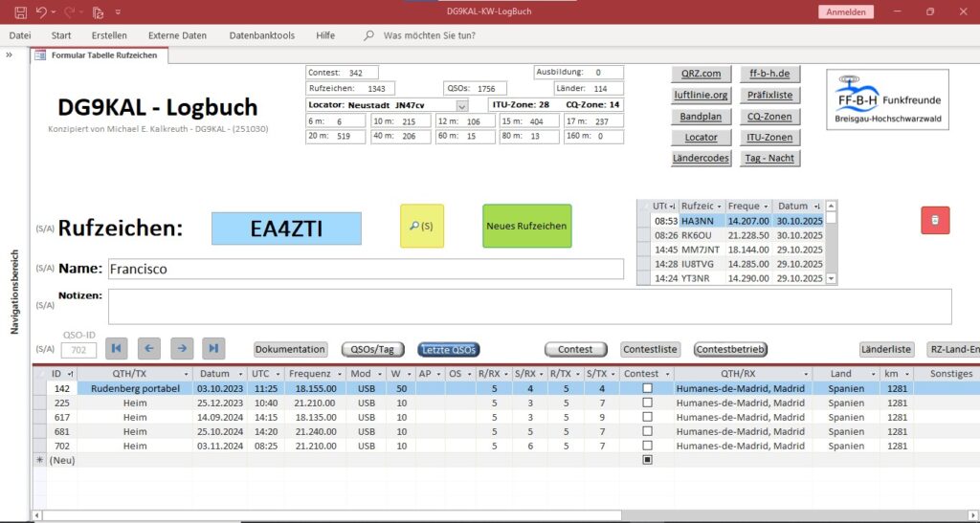Expand the navigation pane chevron

pos(10,54)
